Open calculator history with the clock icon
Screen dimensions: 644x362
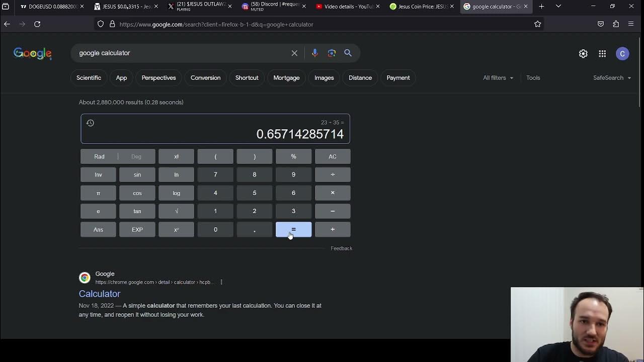(x=90, y=123)
